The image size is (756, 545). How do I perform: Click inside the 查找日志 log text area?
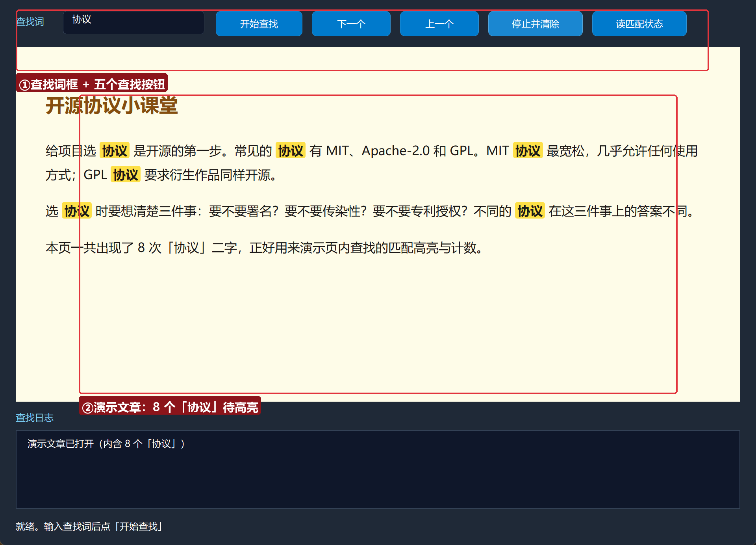[x=378, y=469]
